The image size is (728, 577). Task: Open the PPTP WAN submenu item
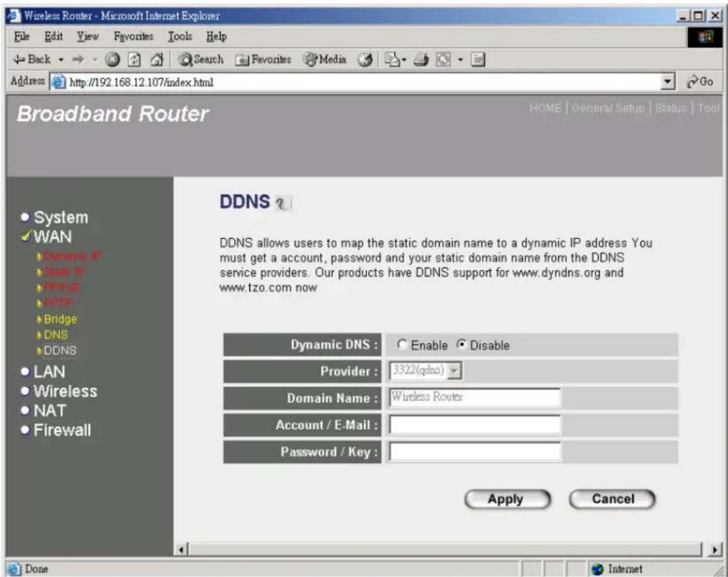(58, 303)
